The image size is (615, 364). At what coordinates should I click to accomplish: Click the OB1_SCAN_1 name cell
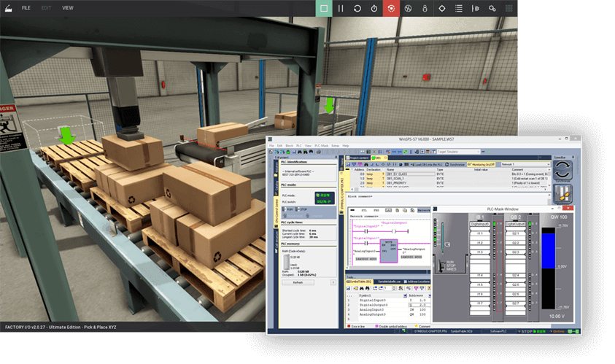(410, 179)
